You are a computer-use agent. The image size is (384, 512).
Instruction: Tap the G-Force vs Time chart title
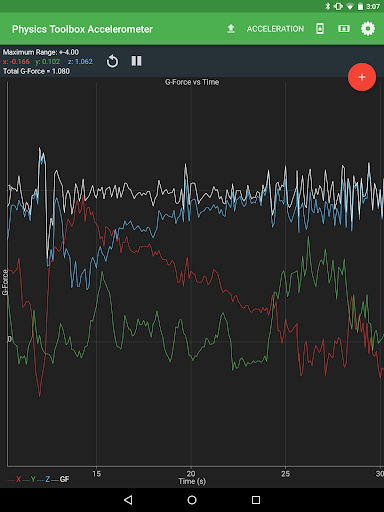(x=192, y=82)
